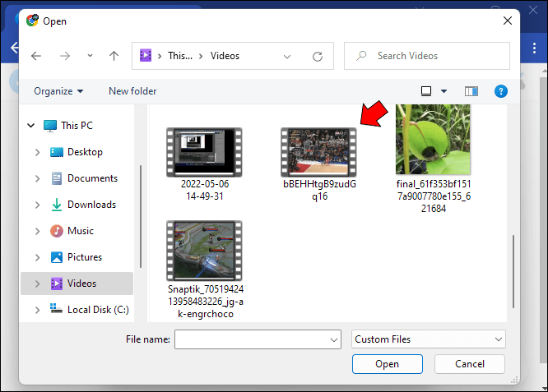Screen dimensions: 548x392
Task: Click the Open button
Action: click(x=388, y=364)
